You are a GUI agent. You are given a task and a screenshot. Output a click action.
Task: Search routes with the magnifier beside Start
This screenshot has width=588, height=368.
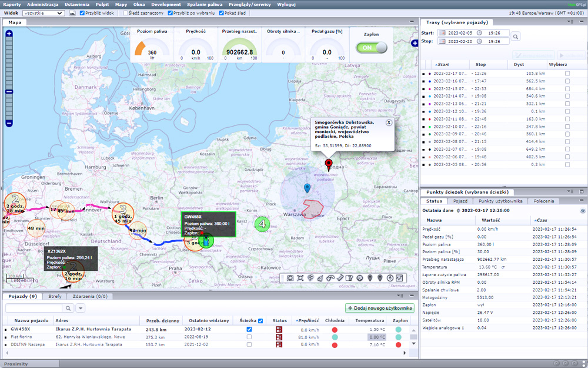click(516, 37)
